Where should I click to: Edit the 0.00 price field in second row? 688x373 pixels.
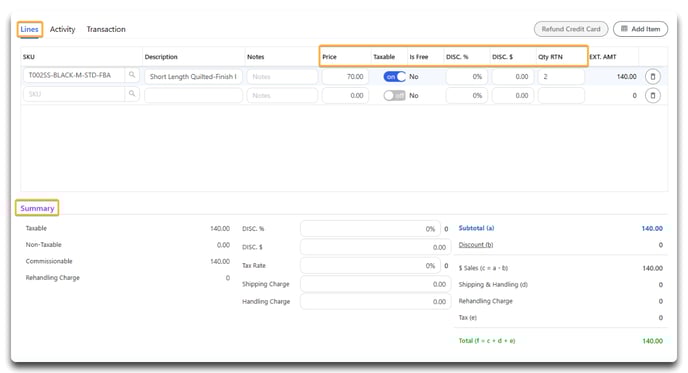345,95
